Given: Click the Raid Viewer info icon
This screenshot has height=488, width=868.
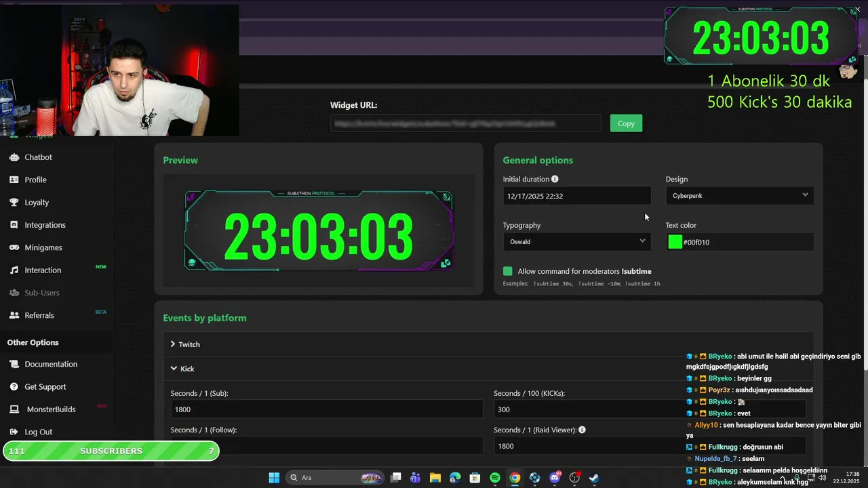Looking at the screenshot, I should tap(582, 430).
